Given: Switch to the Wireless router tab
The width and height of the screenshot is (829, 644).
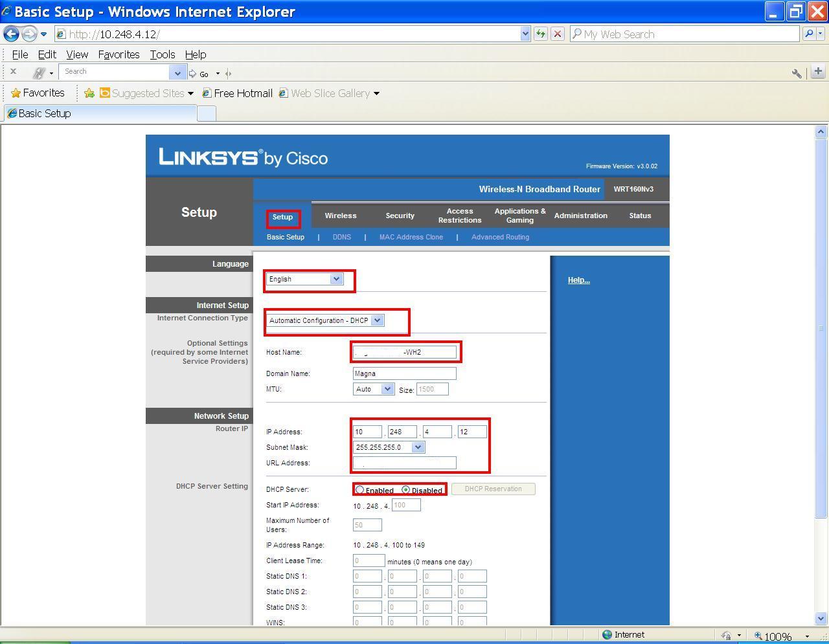Looking at the screenshot, I should pyautogui.click(x=341, y=216).
